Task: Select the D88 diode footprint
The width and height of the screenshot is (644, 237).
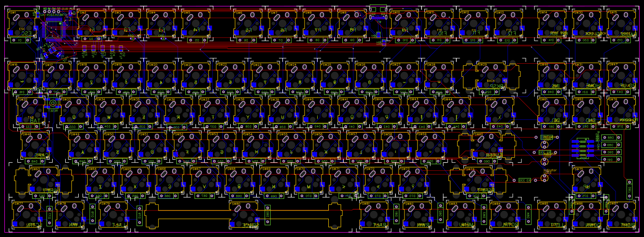Action: pyautogui.click(x=611, y=138)
